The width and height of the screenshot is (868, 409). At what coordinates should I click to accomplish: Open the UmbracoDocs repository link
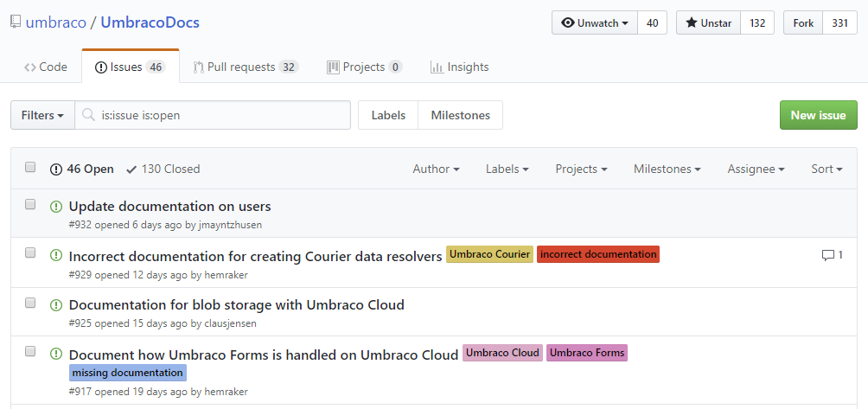point(150,22)
